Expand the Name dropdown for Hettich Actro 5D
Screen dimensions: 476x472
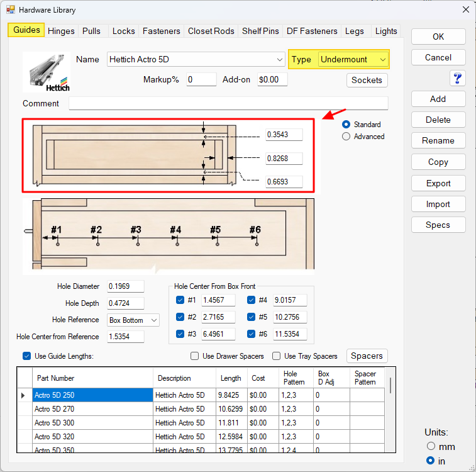tap(280, 60)
